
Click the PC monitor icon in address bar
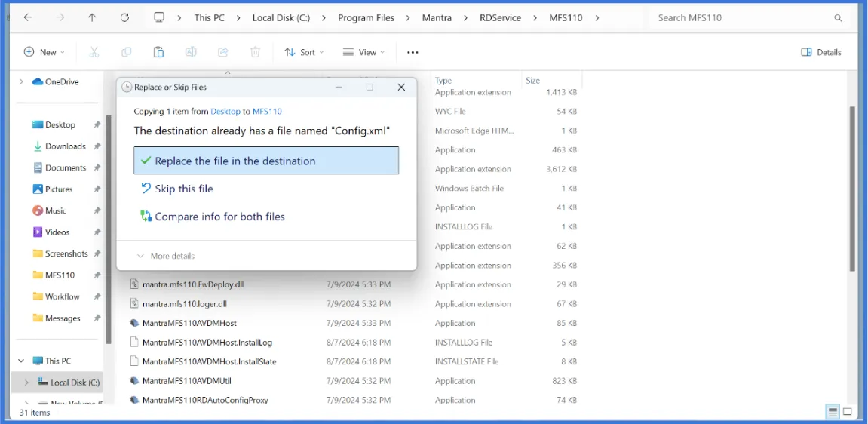tap(159, 17)
